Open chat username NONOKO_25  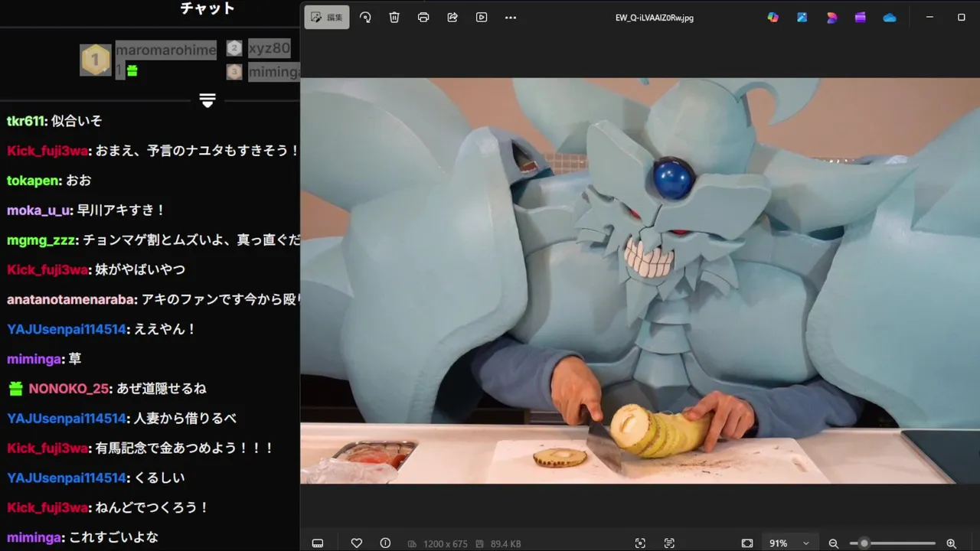[x=69, y=389]
